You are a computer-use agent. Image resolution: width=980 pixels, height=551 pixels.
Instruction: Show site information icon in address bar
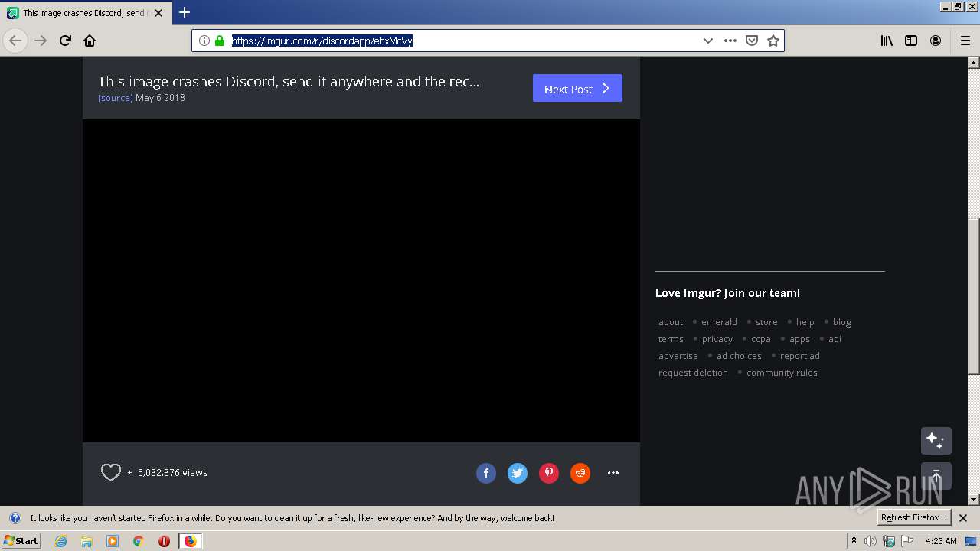[204, 41]
